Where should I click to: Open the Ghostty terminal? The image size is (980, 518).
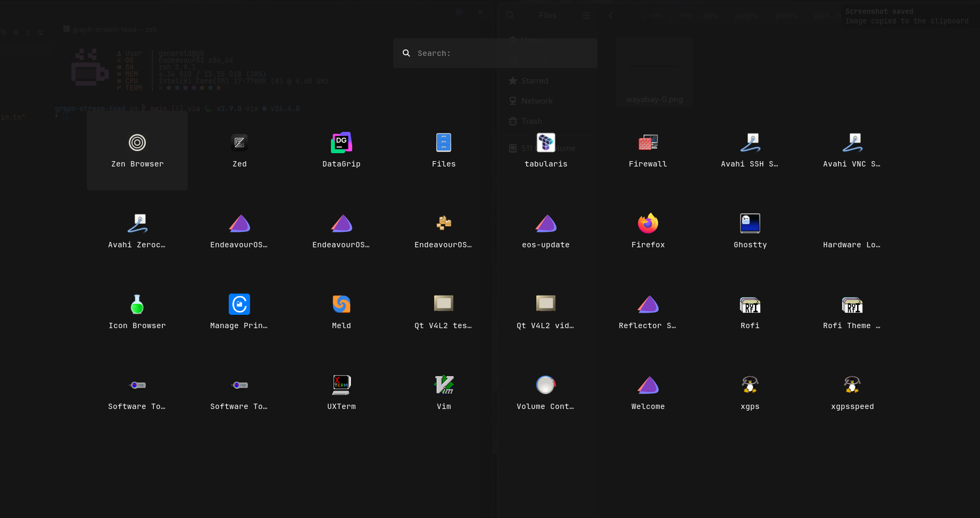pos(750,232)
